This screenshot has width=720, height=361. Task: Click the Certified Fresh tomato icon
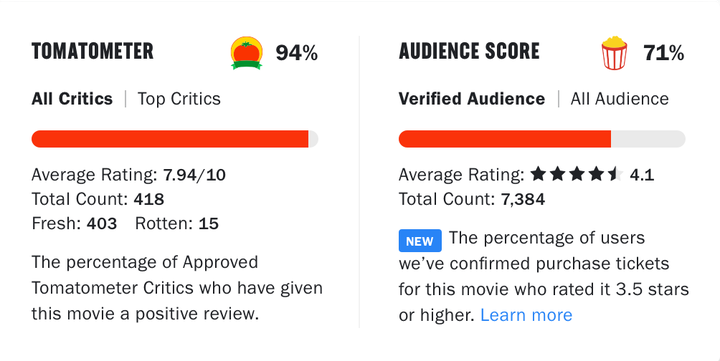tap(247, 53)
